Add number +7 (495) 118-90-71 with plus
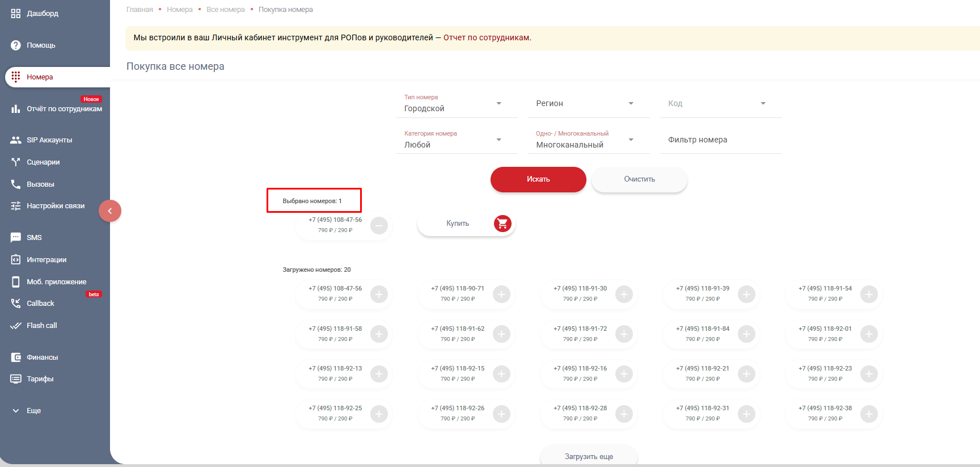 tap(501, 294)
